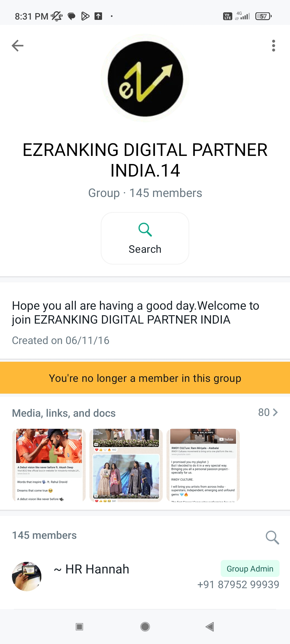Viewport: 290px width, 644px height.
Task: Open the Akash Deep debut link thumbnail
Action: 49,465
